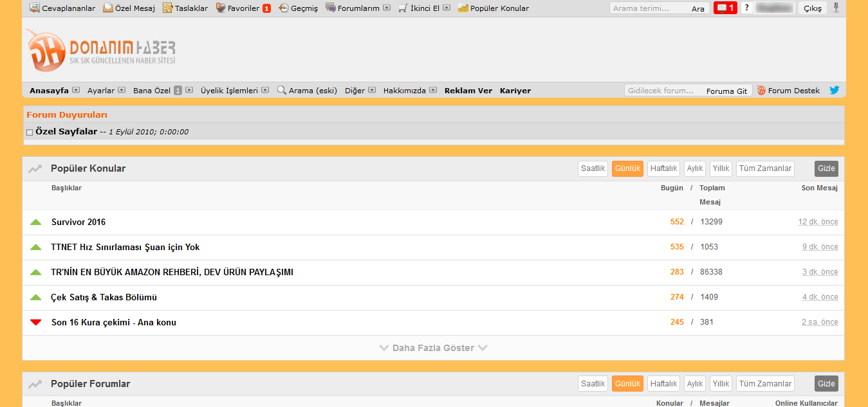This screenshot has width=868, height=407.
Task: Click '12 dk. önce' last message link
Action: [x=818, y=222]
